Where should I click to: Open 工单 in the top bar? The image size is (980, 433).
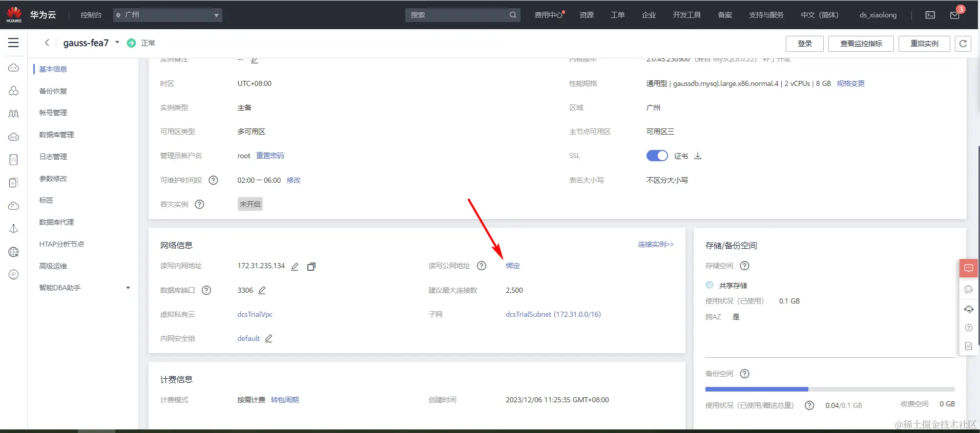pyautogui.click(x=617, y=15)
